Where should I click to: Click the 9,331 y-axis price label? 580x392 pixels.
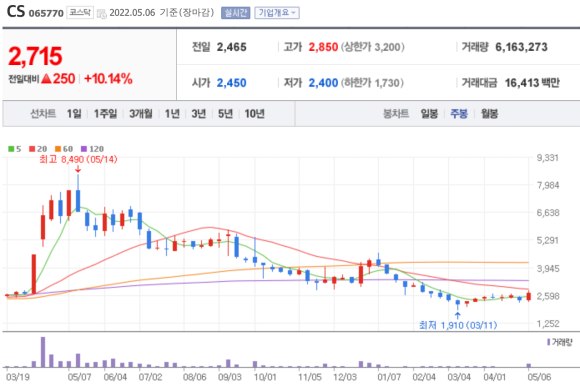(x=548, y=158)
